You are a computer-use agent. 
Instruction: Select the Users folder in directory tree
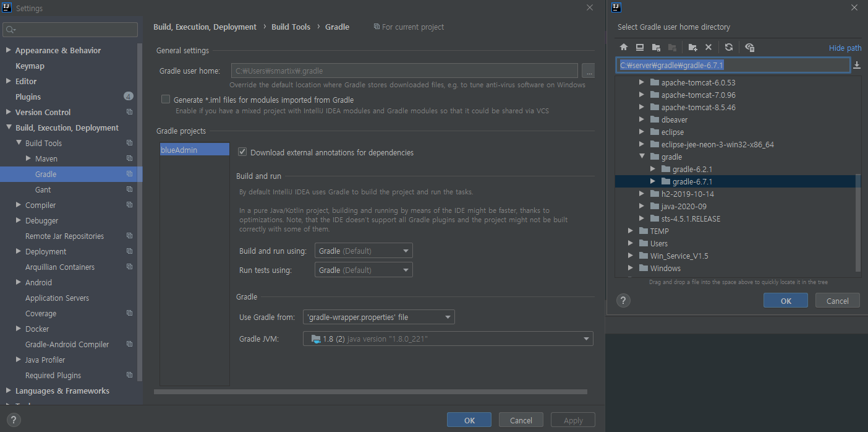[x=659, y=243]
